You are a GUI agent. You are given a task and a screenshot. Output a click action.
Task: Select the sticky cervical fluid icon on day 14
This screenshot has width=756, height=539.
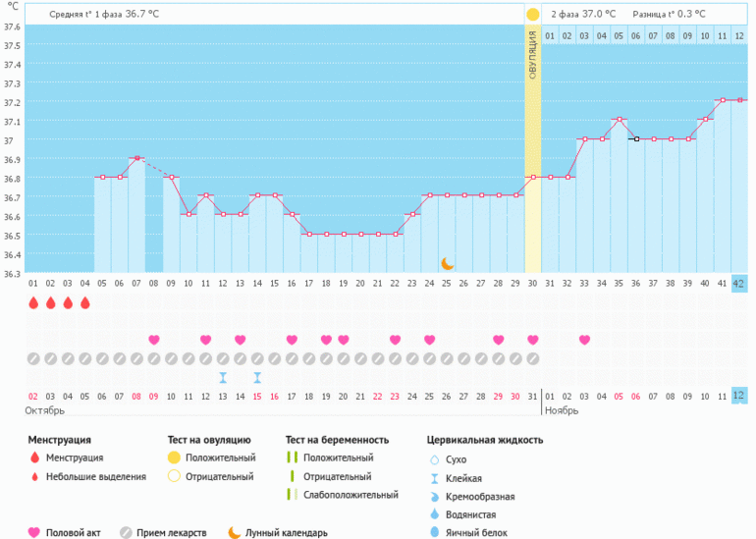[257, 377]
